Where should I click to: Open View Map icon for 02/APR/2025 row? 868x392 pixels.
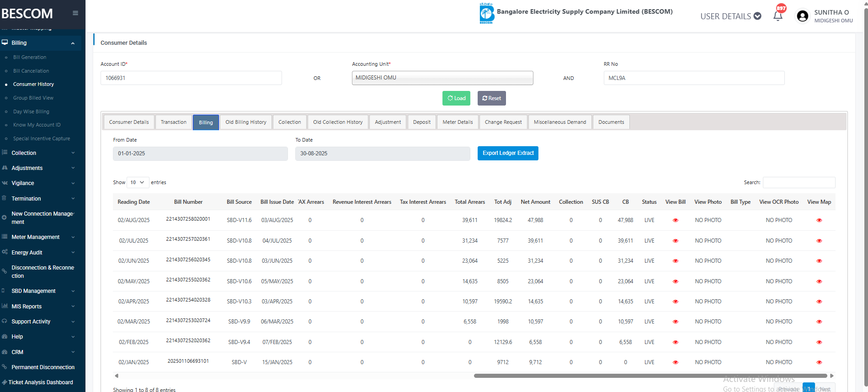(x=819, y=302)
